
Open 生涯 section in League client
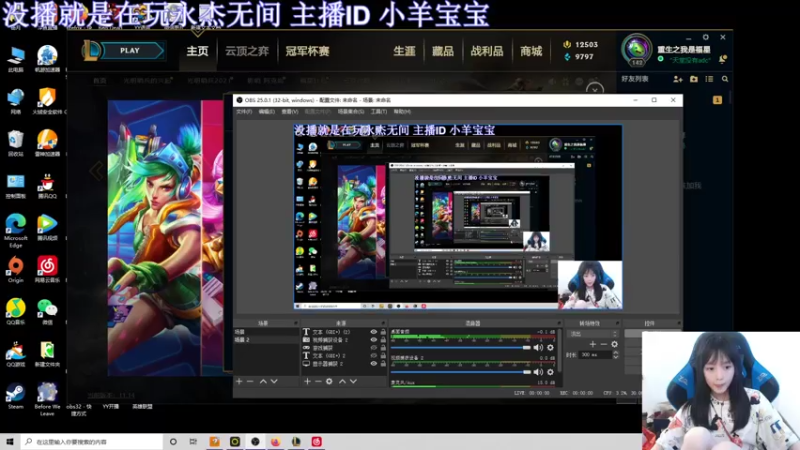point(404,51)
